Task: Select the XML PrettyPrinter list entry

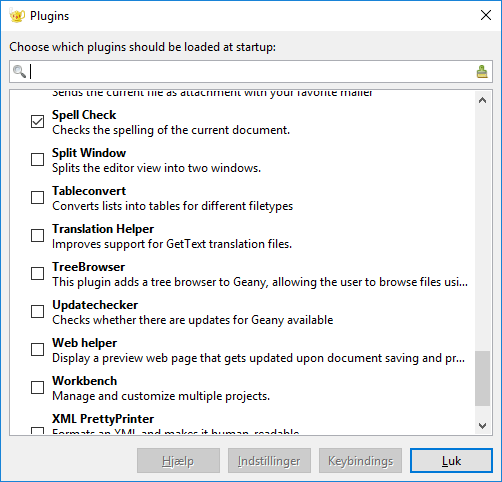Action: pos(242,424)
